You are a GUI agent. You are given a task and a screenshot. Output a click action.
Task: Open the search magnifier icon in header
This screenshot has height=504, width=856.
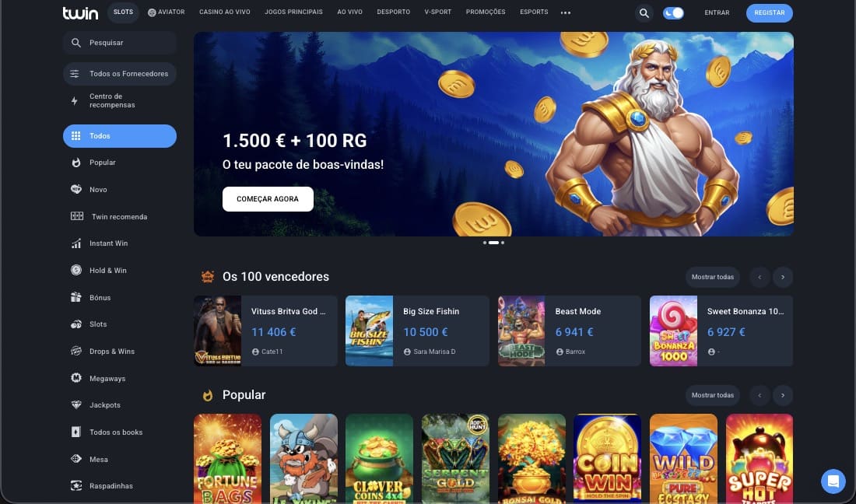coord(644,13)
